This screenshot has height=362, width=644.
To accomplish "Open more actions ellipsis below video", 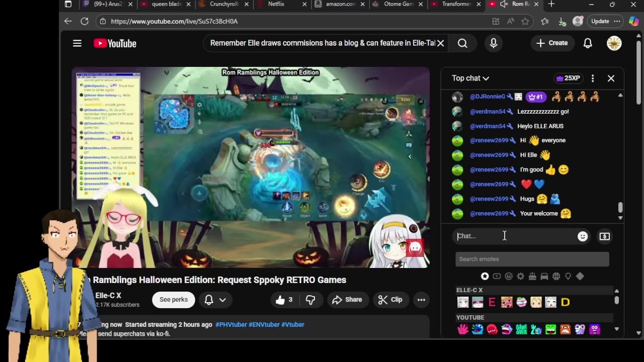I will [421, 300].
